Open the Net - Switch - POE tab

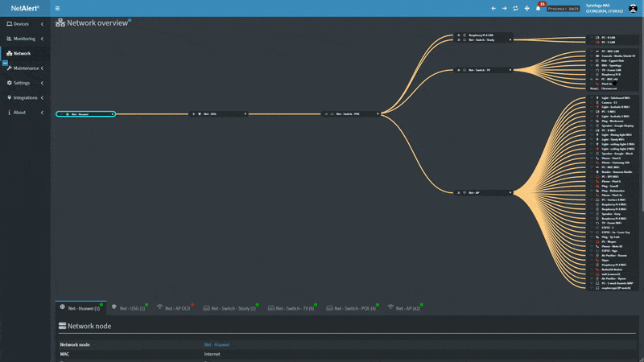[x=355, y=308]
